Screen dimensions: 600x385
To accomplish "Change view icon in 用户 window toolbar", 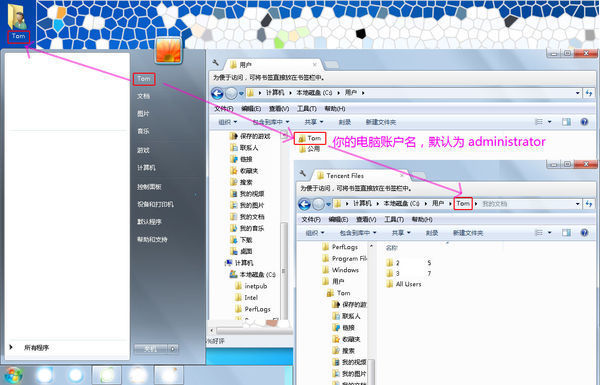I will coord(539,122).
